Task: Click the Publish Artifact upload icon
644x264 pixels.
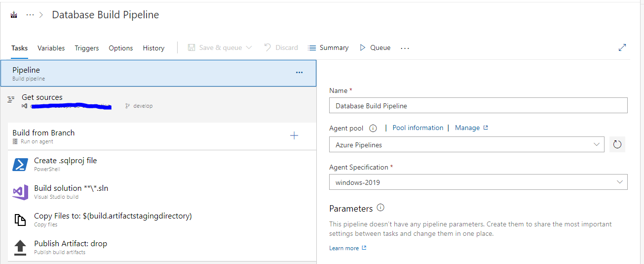Action: pos(20,247)
